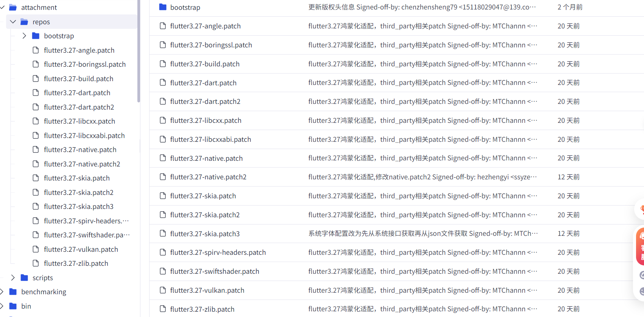Open flutter3.27-skia.patch link in file list
Viewport: 644px width, 317px height.
point(203,196)
